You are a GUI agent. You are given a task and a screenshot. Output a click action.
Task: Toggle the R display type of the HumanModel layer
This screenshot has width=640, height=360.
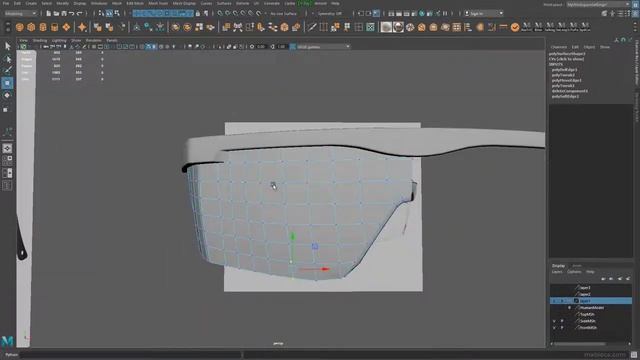pyautogui.click(x=570, y=307)
